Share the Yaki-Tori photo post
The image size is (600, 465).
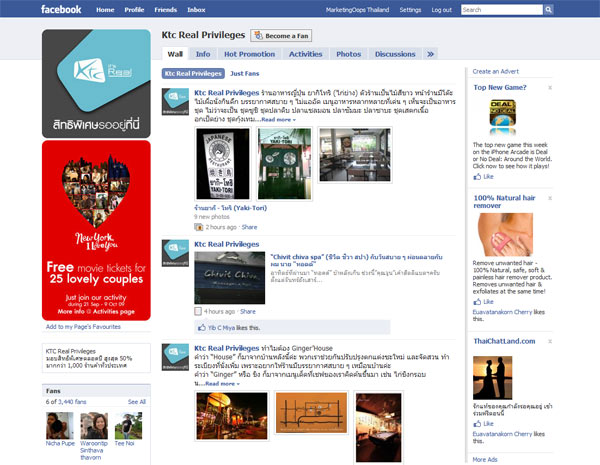249,227
